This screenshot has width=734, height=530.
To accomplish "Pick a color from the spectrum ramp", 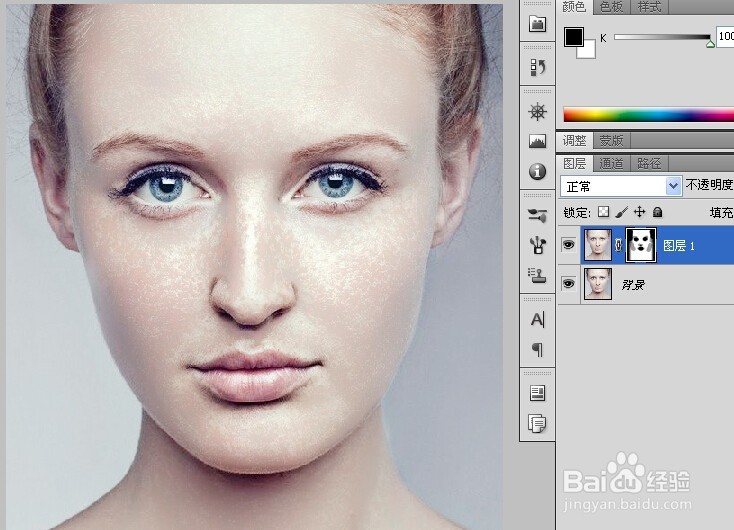I will (648, 114).
